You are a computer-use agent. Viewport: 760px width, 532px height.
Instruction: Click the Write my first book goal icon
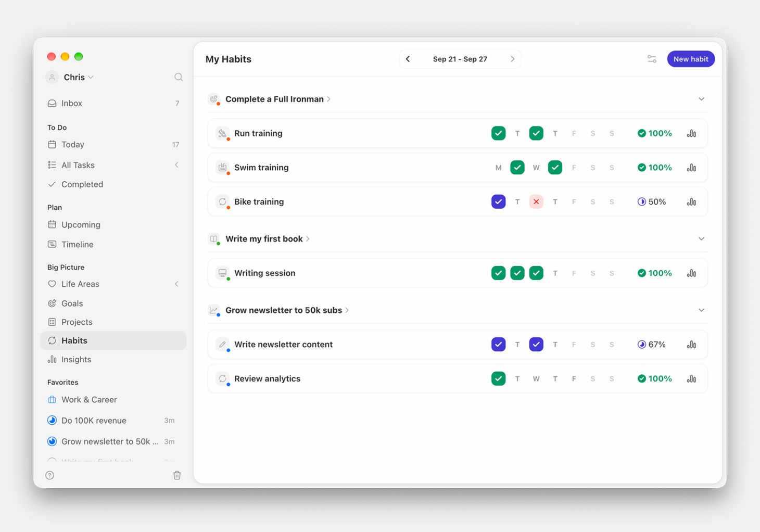point(213,239)
